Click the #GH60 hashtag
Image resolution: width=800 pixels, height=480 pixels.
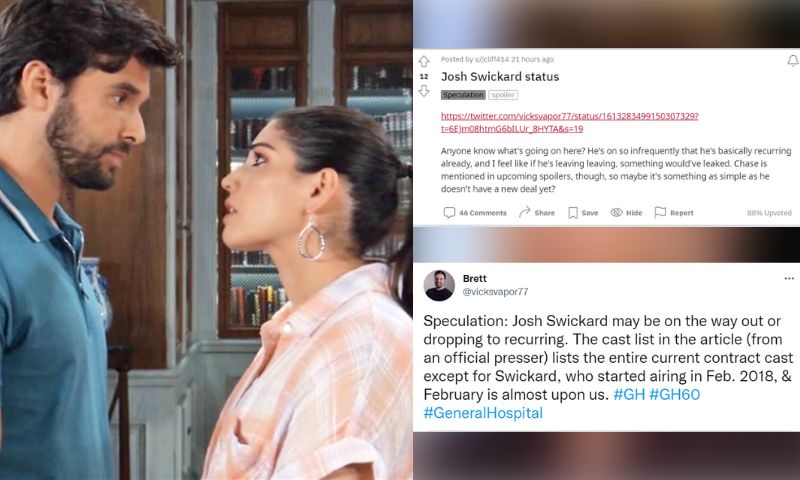point(674,394)
